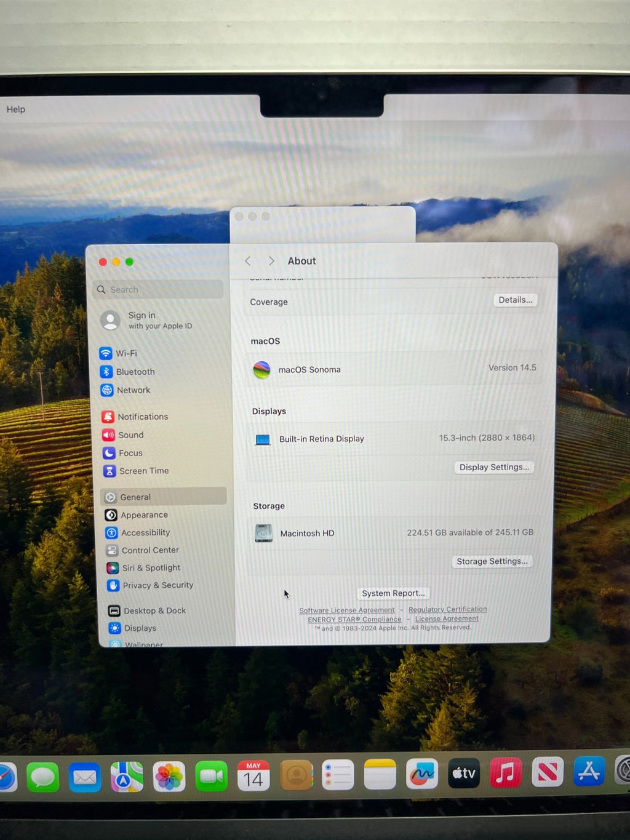
Task: Select General in the sidebar
Action: pyautogui.click(x=163, y=497)
